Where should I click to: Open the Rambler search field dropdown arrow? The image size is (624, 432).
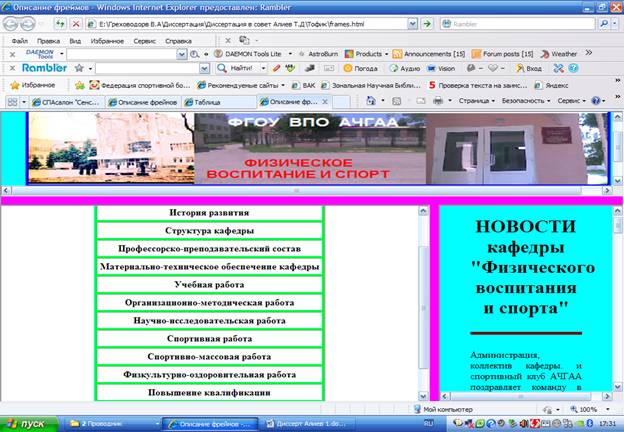[x=204, y=68]
